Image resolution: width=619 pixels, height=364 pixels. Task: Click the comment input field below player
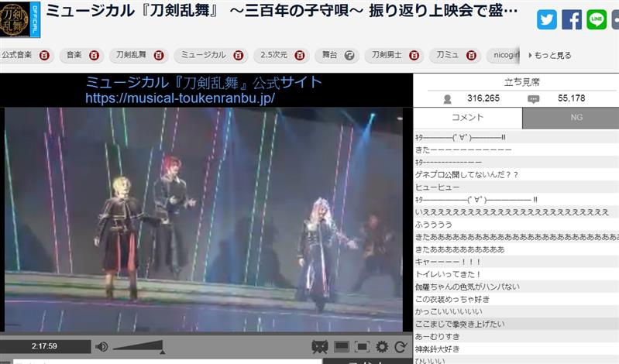tap(168, 361)
